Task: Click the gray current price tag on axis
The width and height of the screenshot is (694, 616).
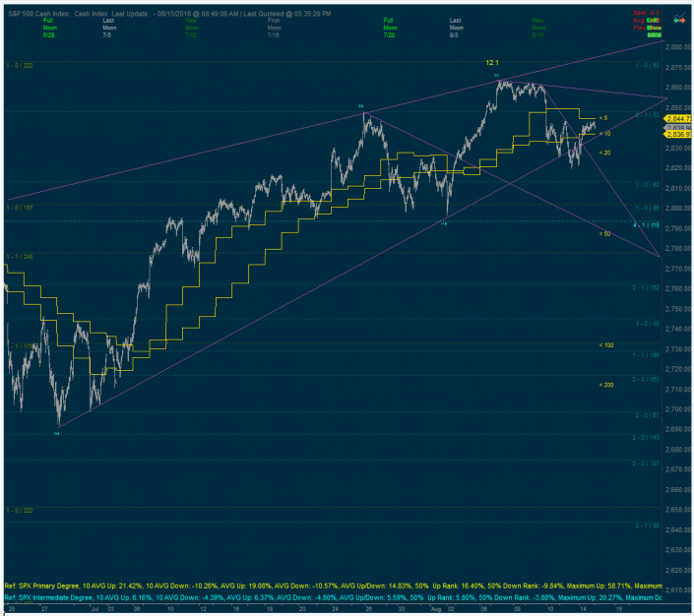Action: 678,128
